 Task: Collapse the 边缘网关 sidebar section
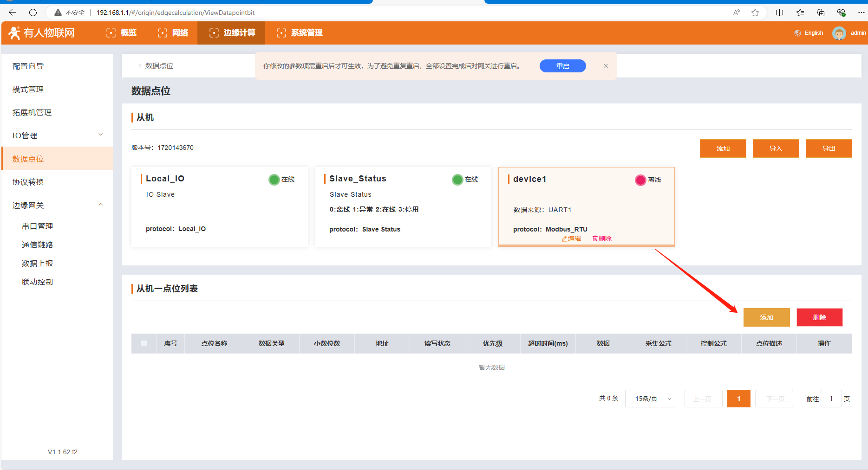point(101,205)
